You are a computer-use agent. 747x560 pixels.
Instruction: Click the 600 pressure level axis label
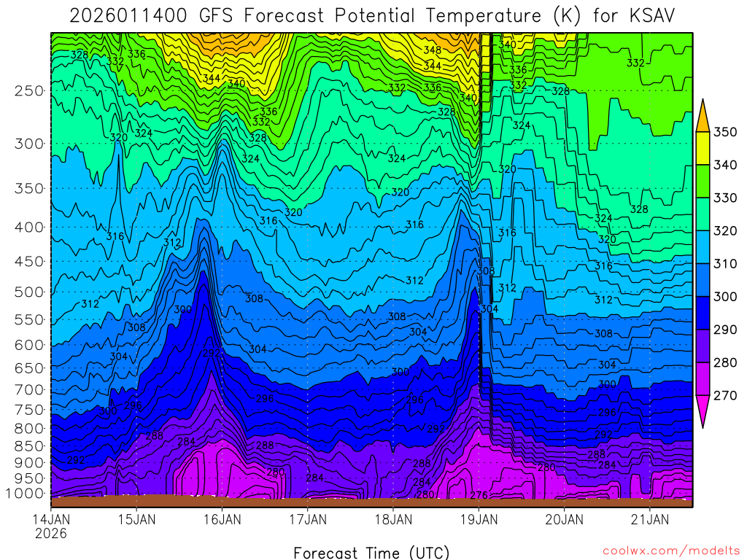coord(29,345)
